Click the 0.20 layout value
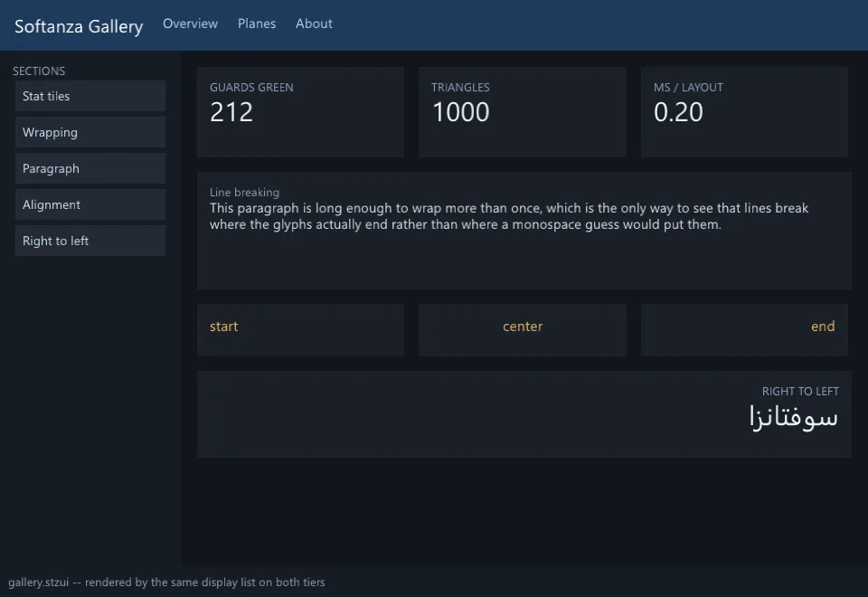868x597 pixels. (678, 112)
